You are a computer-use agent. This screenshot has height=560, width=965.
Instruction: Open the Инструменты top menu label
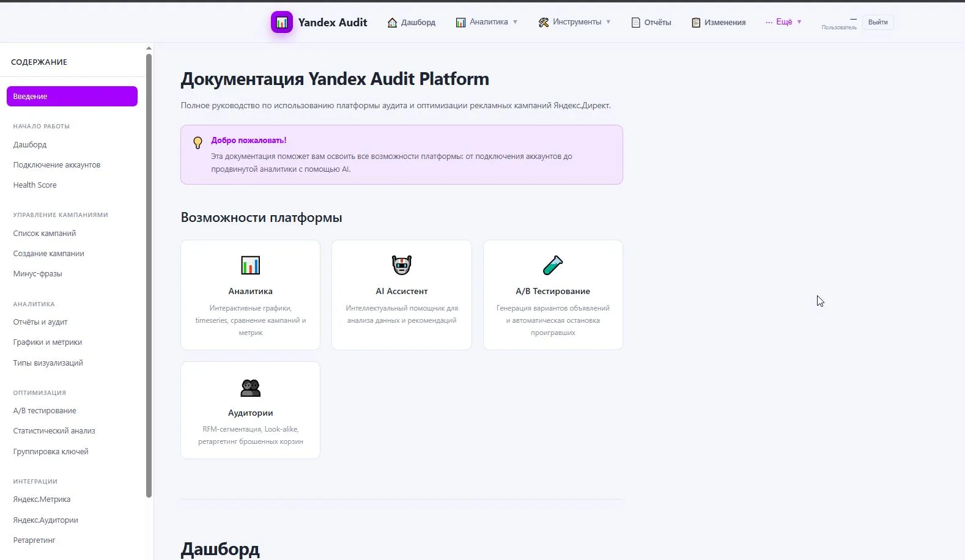click(577, 22)
